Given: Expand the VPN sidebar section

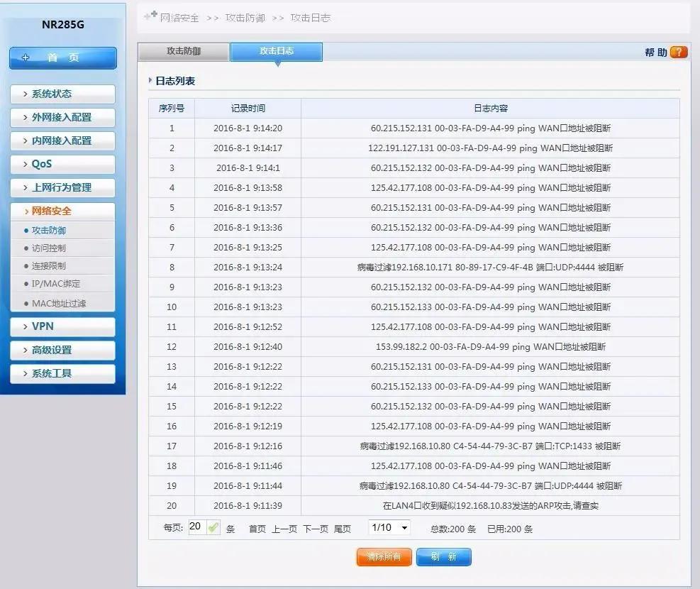Looking at the screenshot, I should (62, 326).
